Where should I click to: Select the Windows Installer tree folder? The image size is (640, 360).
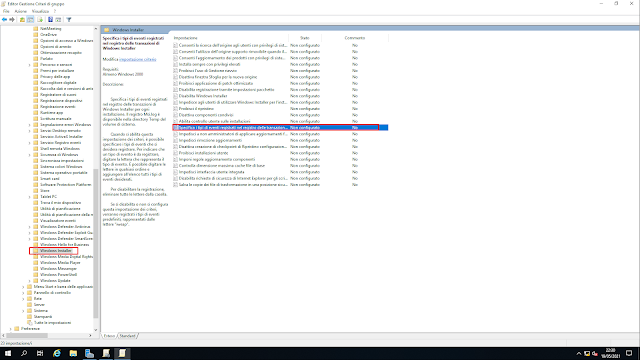(x=56, y=251)
